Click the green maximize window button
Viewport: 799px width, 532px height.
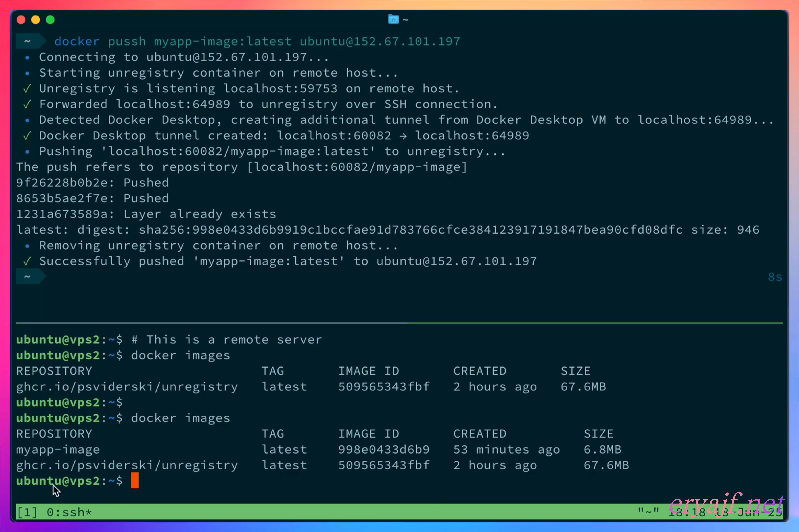coord(50,20)
